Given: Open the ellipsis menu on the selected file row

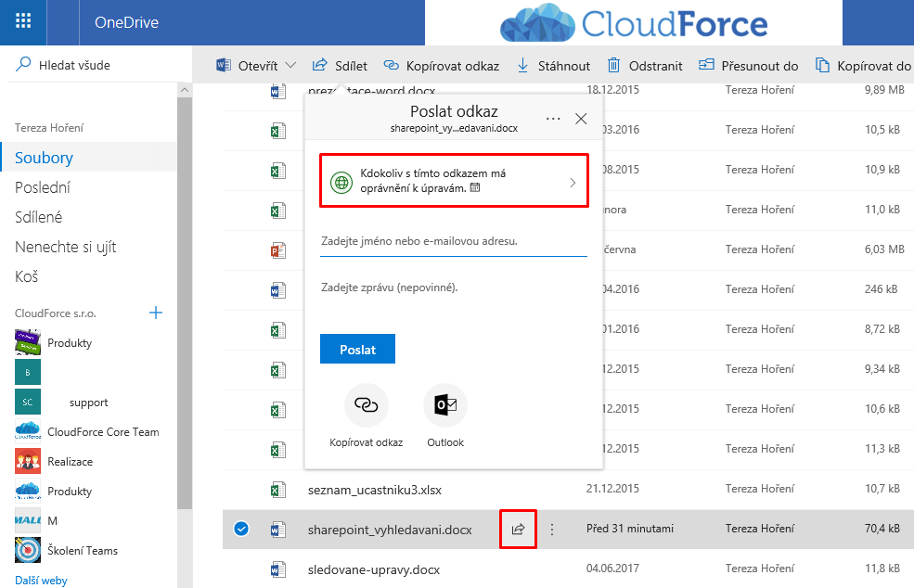Looking at the screenshot, I should (552, 528).
